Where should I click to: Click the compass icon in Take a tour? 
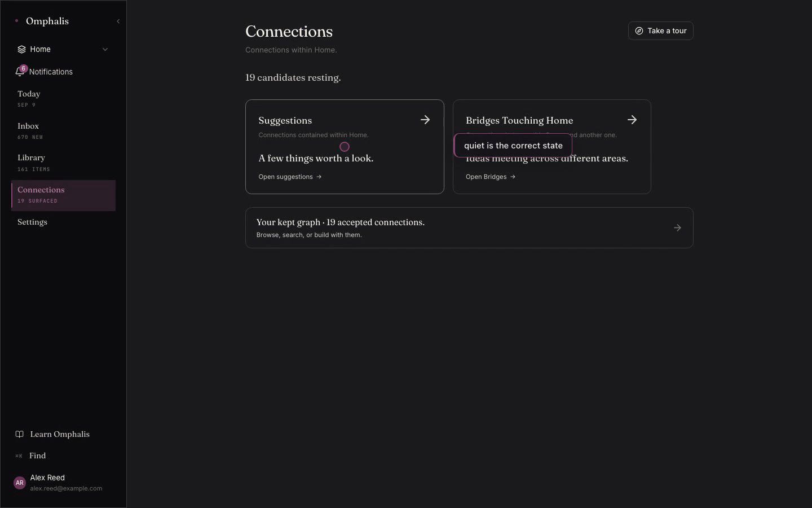(639, 31)
